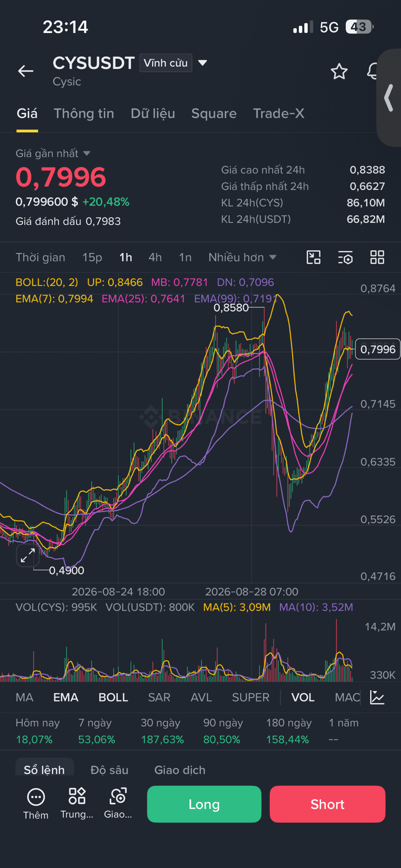Tap the 7 ngày 53,06% performance
The height and width of the screenshot is (868, 401).
pyautogui.click(x=97, y=731)
